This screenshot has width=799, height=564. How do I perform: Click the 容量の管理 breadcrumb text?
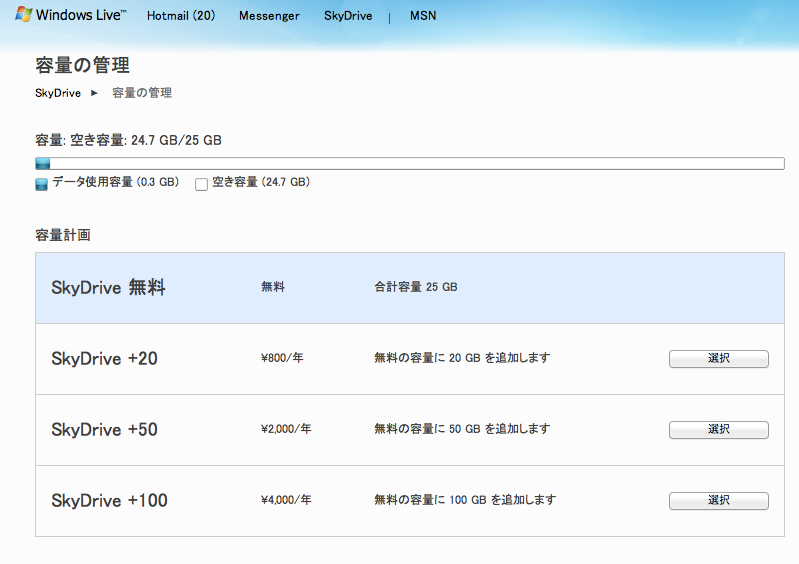(x=142, y=93)
